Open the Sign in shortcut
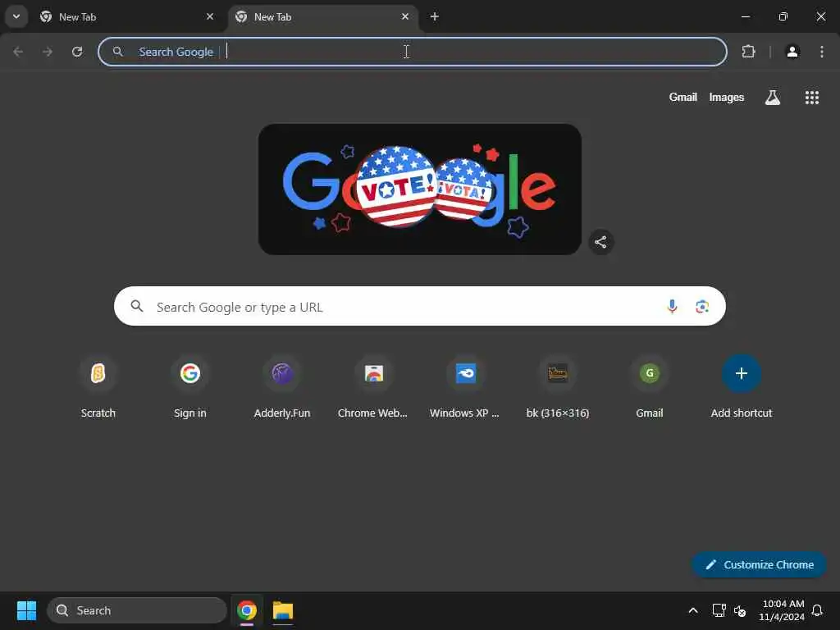 [x=190, y=388]
